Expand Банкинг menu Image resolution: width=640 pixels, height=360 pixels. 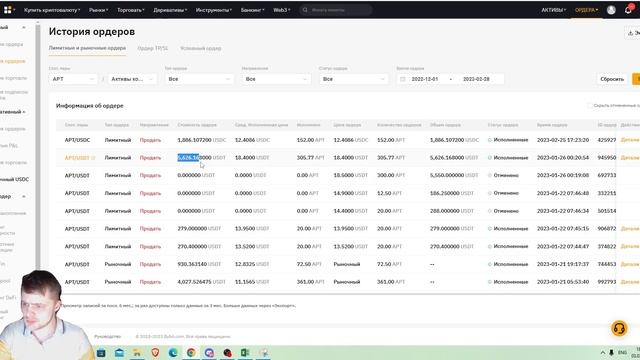click(252, 10)
